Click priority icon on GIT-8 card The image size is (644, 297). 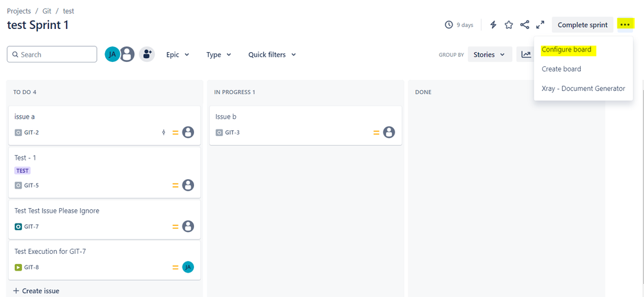(x=175, y=267)
